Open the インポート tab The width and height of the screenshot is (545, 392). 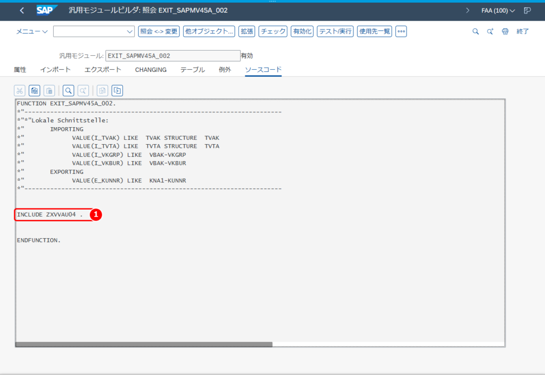[55, 70]
